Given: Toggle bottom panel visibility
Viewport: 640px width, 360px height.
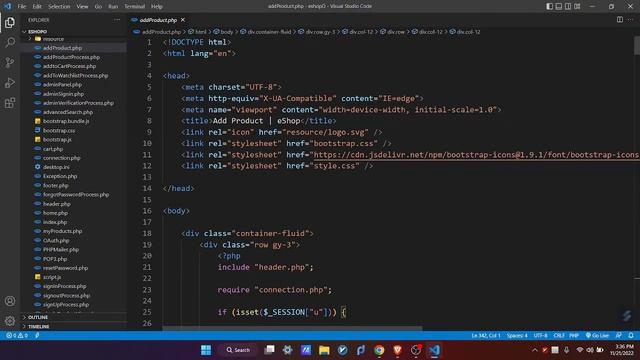Looking at the screenshot, I should [x=559, y=6].
